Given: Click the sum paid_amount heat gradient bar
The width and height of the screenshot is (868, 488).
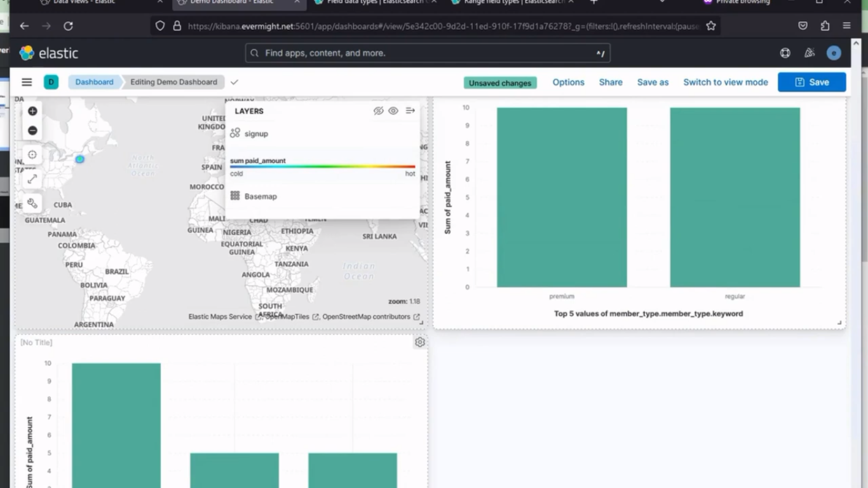Looking at the screenshot, I should (323, 167).
